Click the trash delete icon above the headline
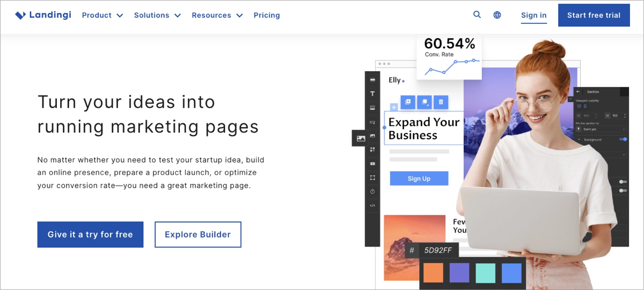The width and height of the screenshot is (644, 290). point(441,102)
